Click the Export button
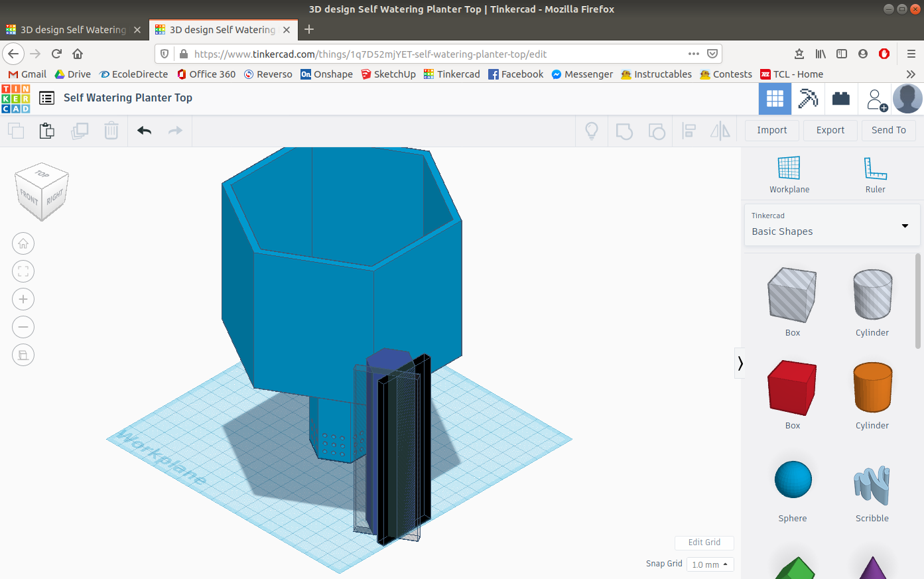Viewport: 924px width, 579px height. pyautogui.click(x=830, y=130)
